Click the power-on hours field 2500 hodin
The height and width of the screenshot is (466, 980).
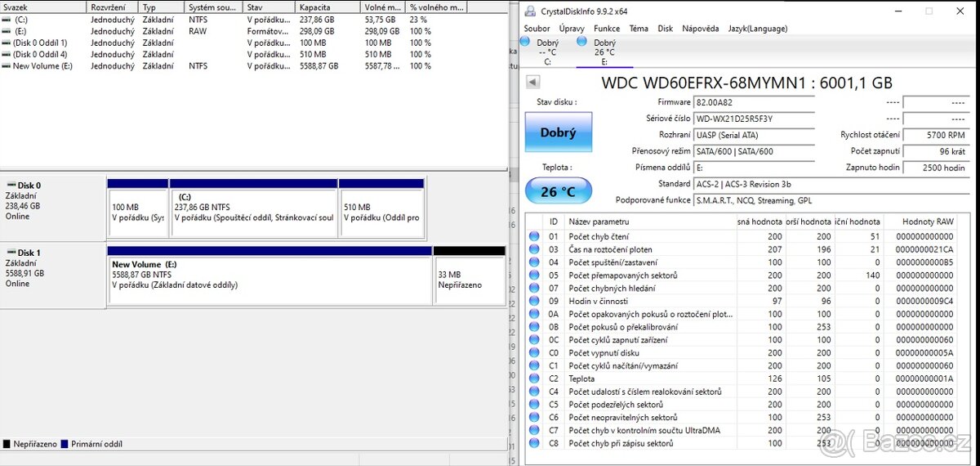[x=936, y=168]
